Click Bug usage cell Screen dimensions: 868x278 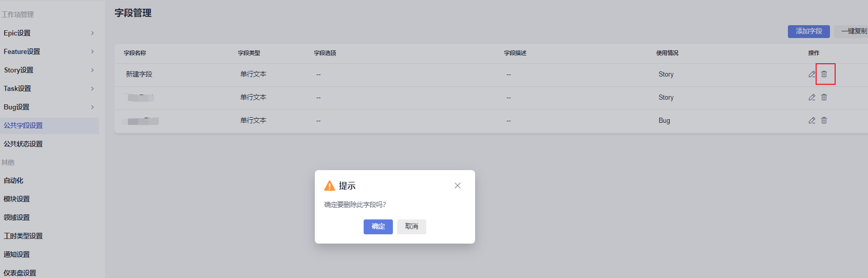pos(664,120)
